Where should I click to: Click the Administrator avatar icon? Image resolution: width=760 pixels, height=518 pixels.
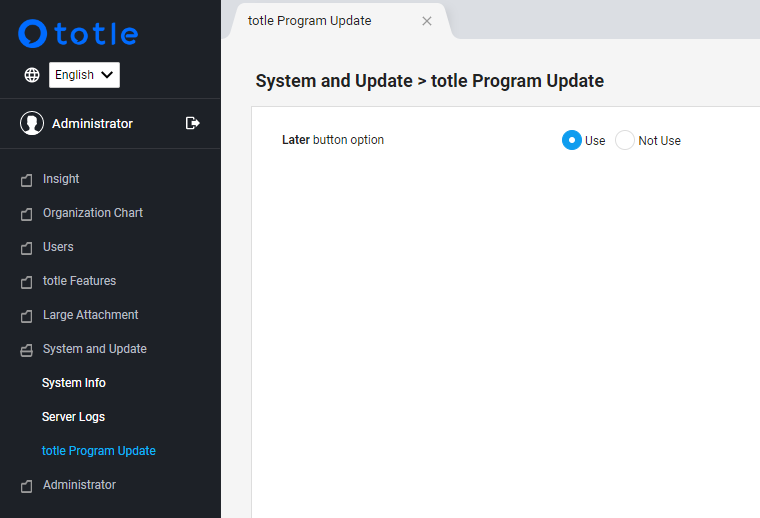32,123
